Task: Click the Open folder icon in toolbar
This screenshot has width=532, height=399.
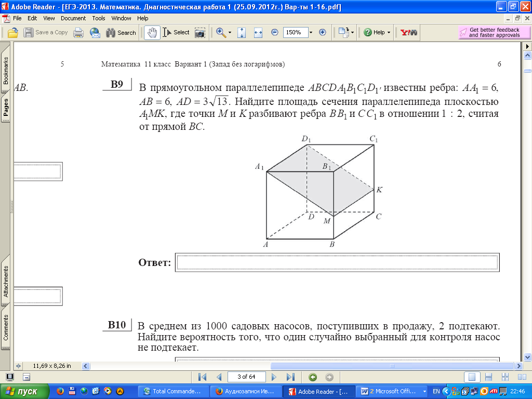Action: click(x=12, y=33)
